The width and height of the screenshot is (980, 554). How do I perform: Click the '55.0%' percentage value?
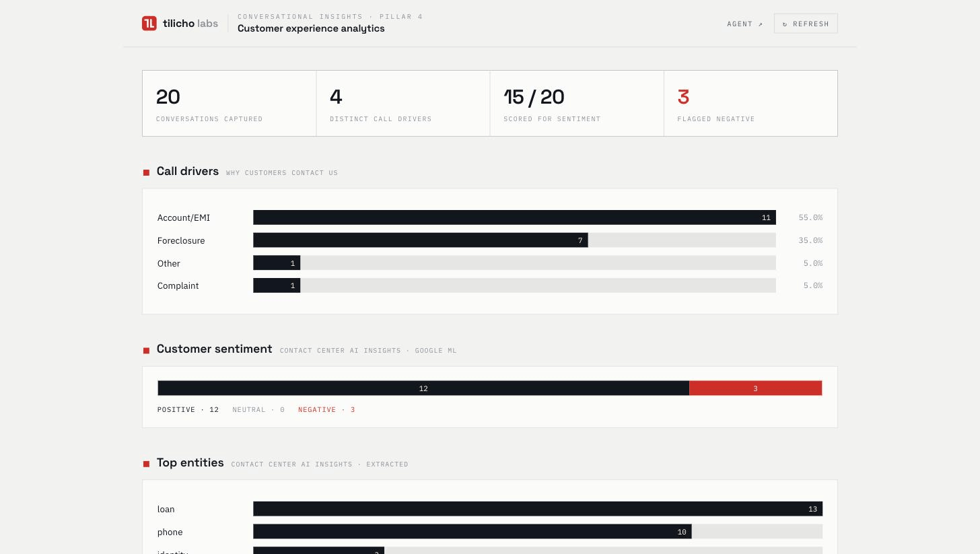(x=810, y=217)
